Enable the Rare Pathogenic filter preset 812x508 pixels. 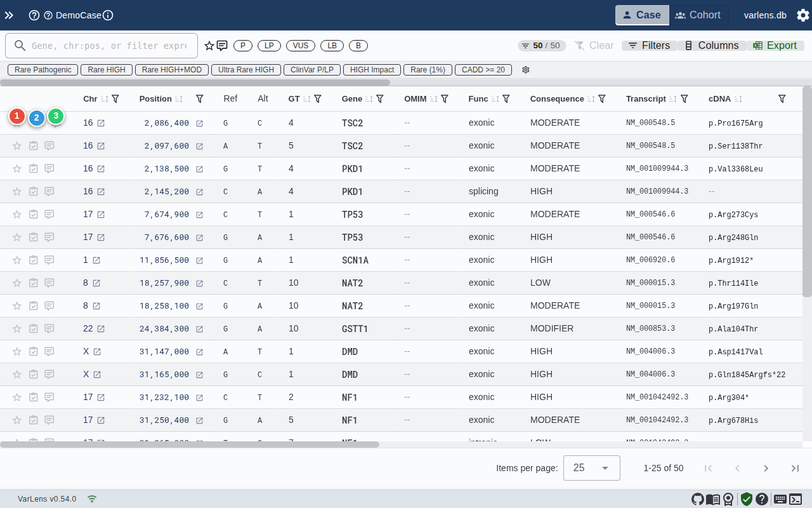[x=42, y=70]
